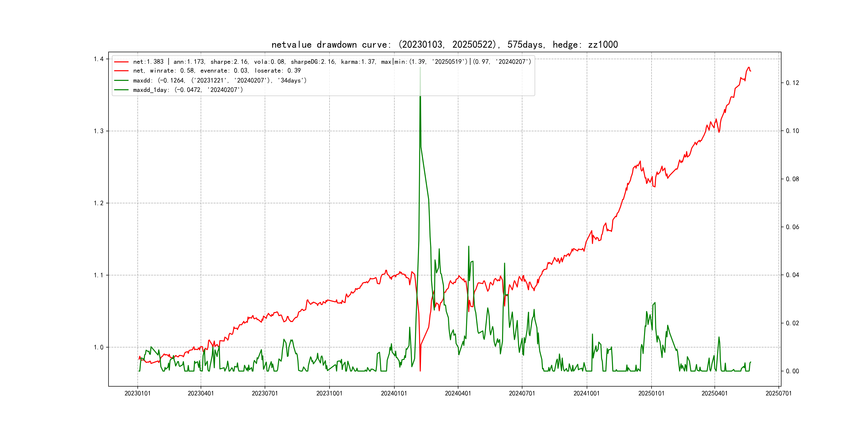Click the 1.2 left y-axis label
The height and width of the screenshot is (434, 868).
[x=98, y=203]
